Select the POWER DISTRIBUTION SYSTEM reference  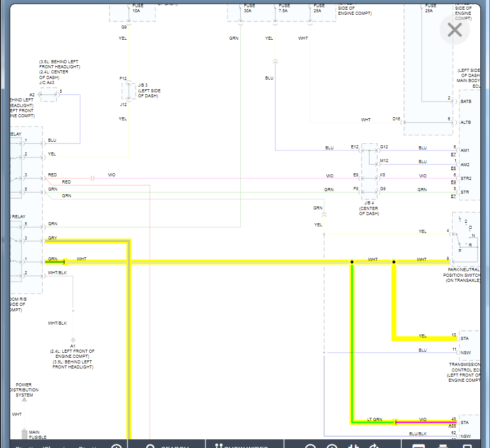click(24, 390)
